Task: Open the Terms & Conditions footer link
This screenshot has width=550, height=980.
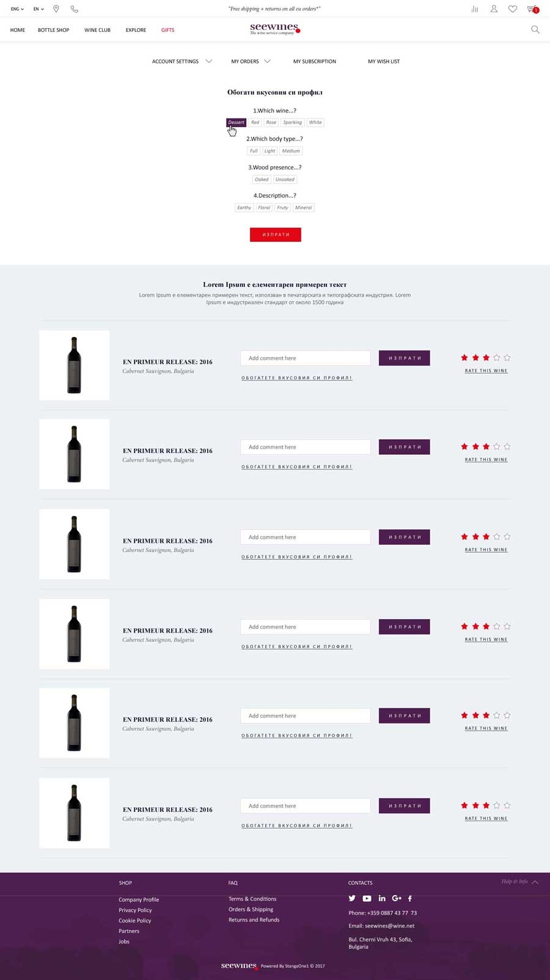Action: 252,899
